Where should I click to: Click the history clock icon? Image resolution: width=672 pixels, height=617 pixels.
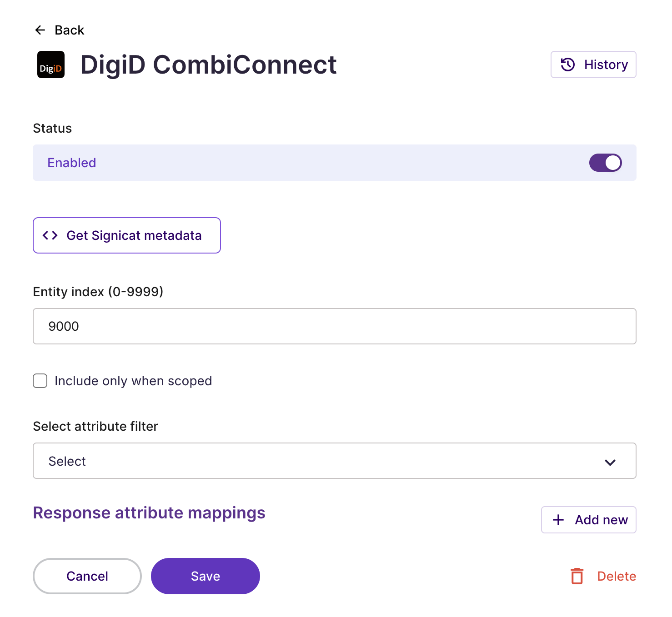point(568,65)
